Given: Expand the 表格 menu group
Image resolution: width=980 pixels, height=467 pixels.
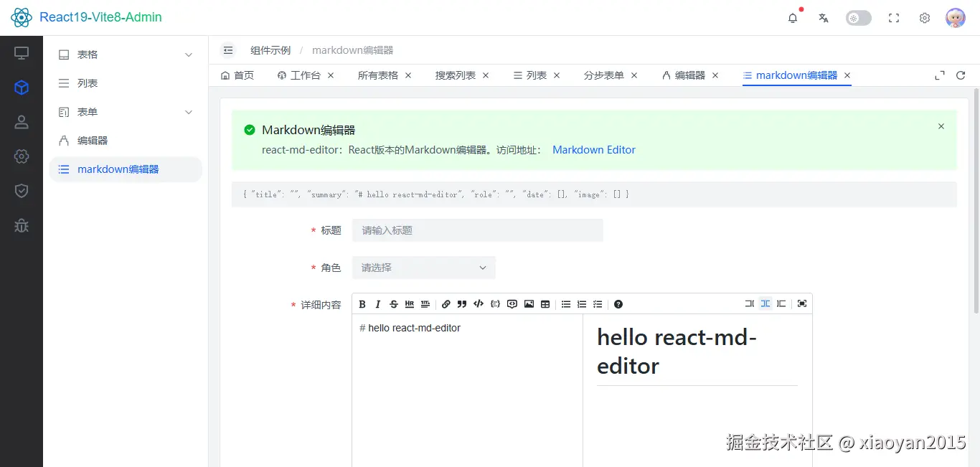Looking at the screenshot, I should point(126,55).
